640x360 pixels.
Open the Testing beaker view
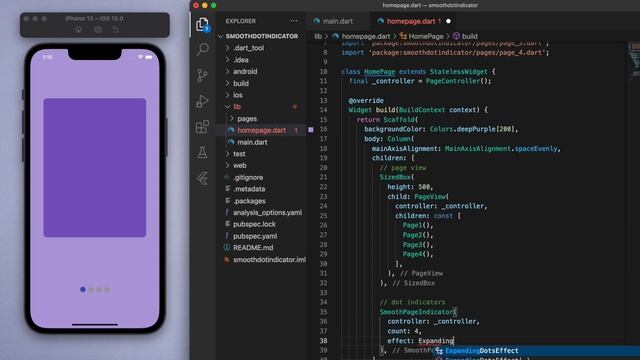point(202,153)
